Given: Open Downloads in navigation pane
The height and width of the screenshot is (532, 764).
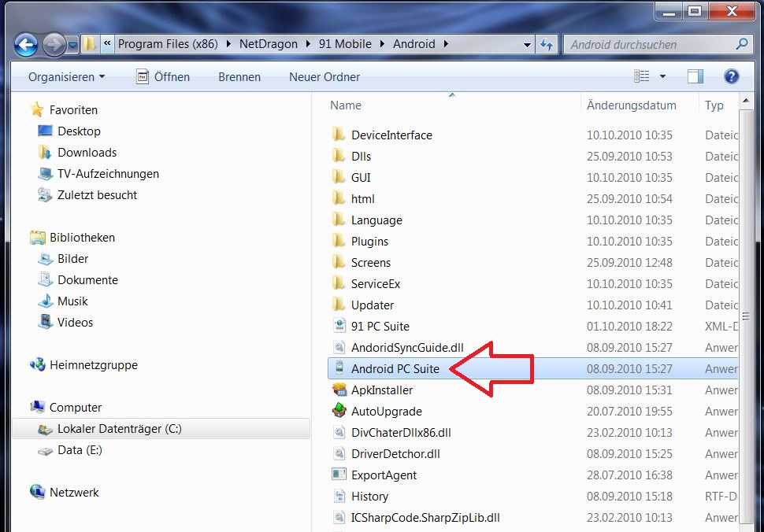Looking at the screenshot, I should (87, 153).
